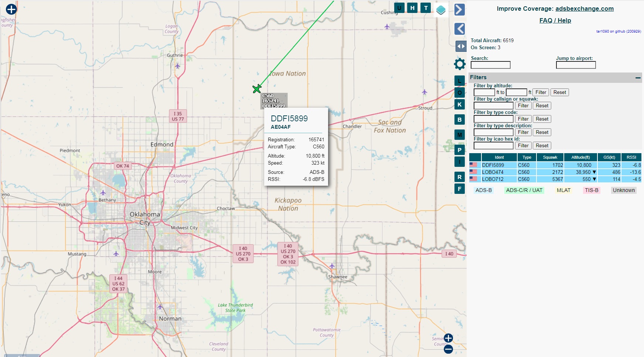Sort table by Altitude(ft) column header

pyautogui.click(x=580, y=157)
